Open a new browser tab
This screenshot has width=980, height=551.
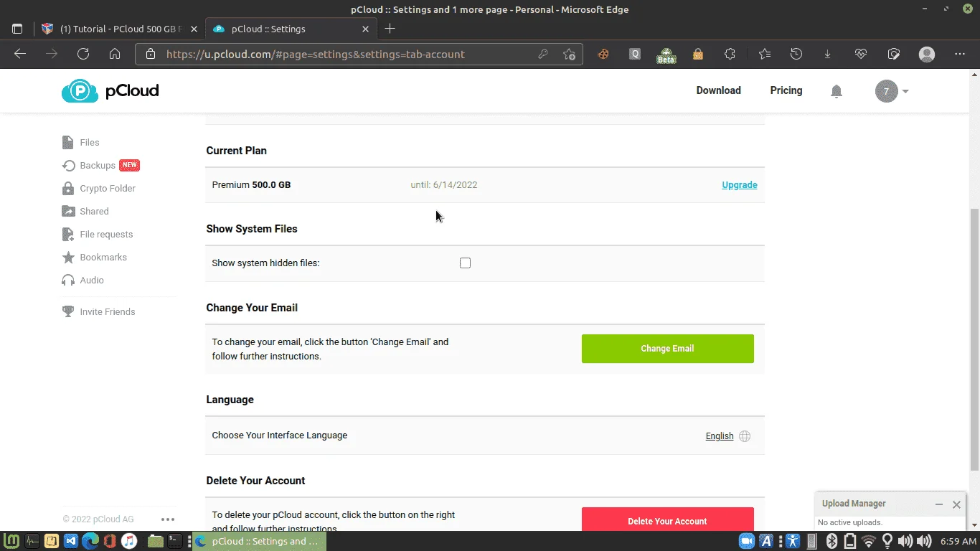pos(390,29)
